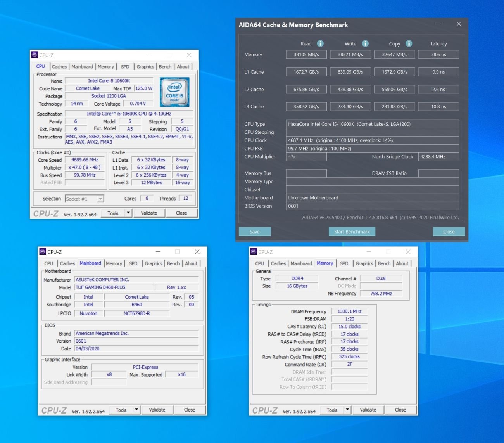The image size is (504, 443).
Task: Click Close button in the Mainboard window
Action: (190, 410)
